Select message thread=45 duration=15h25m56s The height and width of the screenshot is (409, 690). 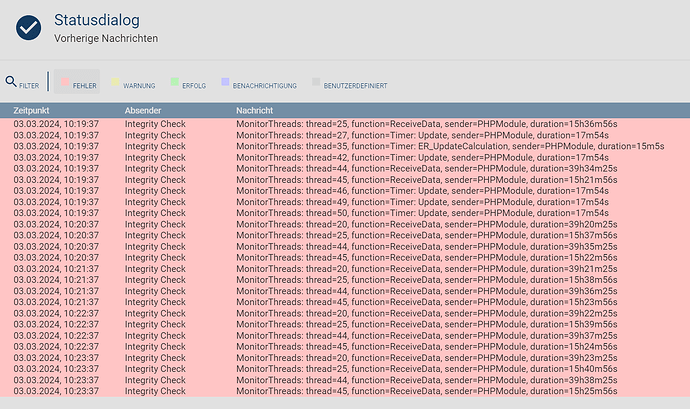(345, 391)
